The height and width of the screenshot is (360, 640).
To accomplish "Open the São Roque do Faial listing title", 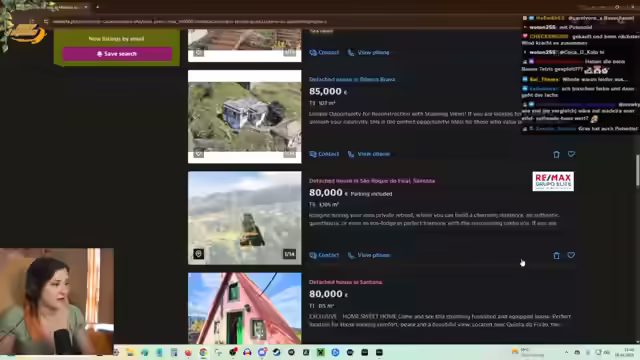I will coord(372,180).
